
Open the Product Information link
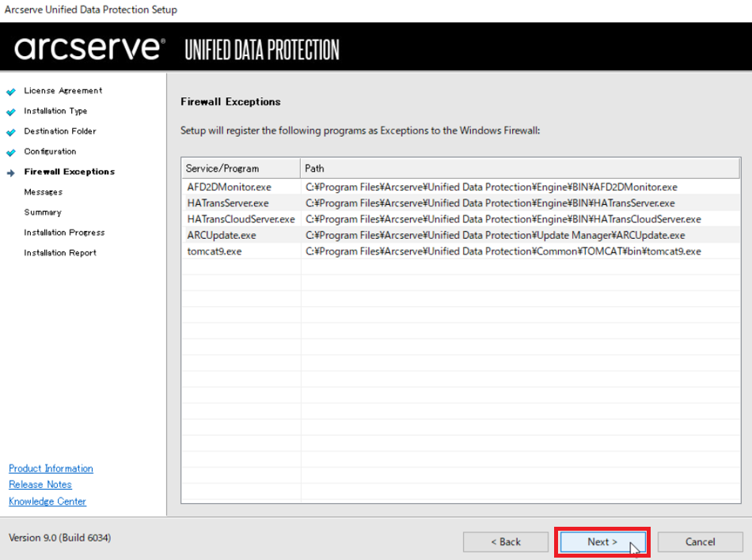(x=51, y=468)
